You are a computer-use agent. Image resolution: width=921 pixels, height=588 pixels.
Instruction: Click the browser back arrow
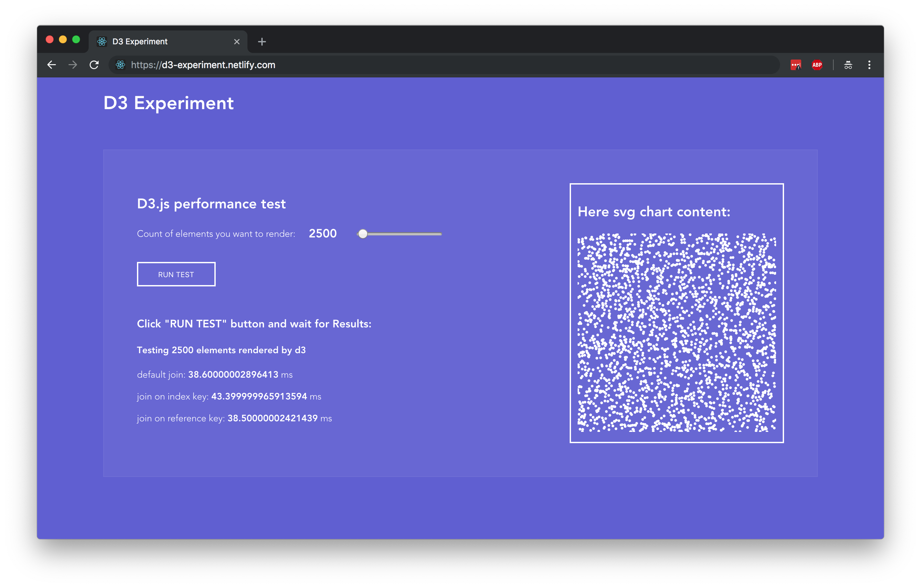point(52,65)
